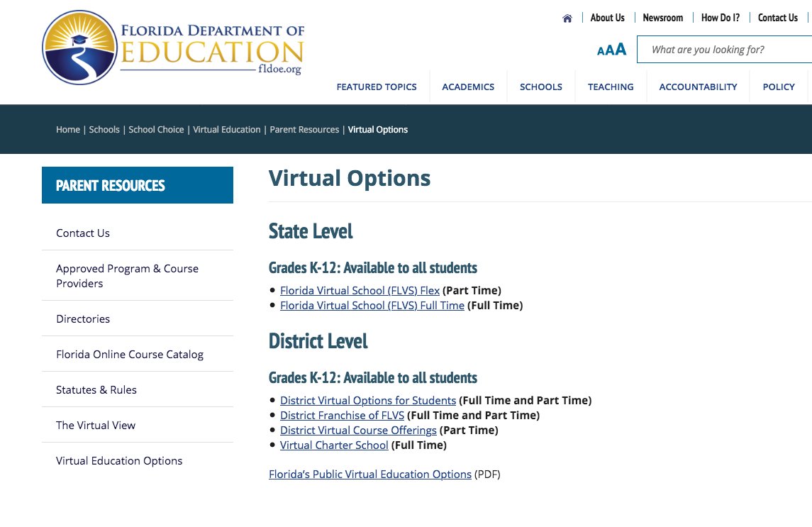Open the Teaching menu
The width and height of the screenshot is (812, 527).
pyautogui.click(x=611, y=87)
